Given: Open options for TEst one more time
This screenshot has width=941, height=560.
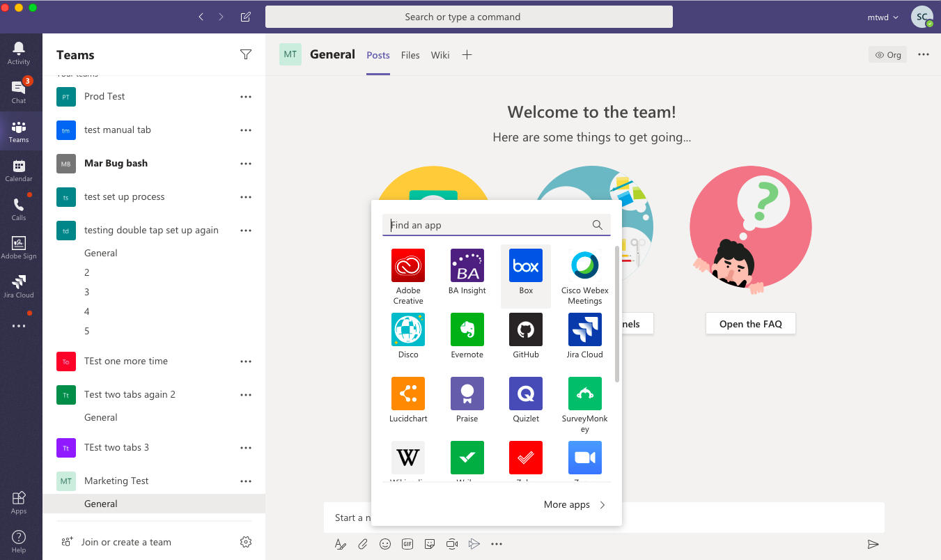Looking at the screenshot, I should [x=246, y=361].
